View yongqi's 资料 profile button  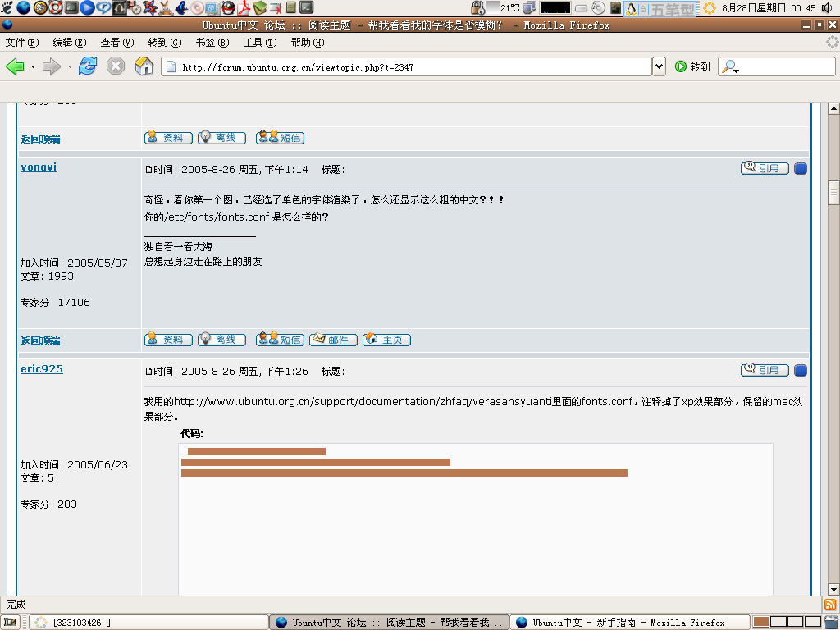tap(168, 340)
